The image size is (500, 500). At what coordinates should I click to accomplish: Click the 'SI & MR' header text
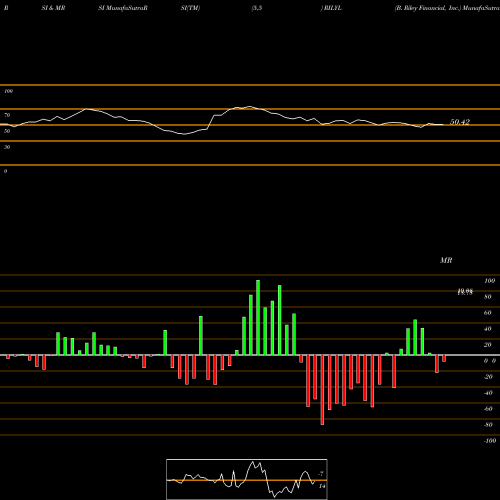[53, 8]
